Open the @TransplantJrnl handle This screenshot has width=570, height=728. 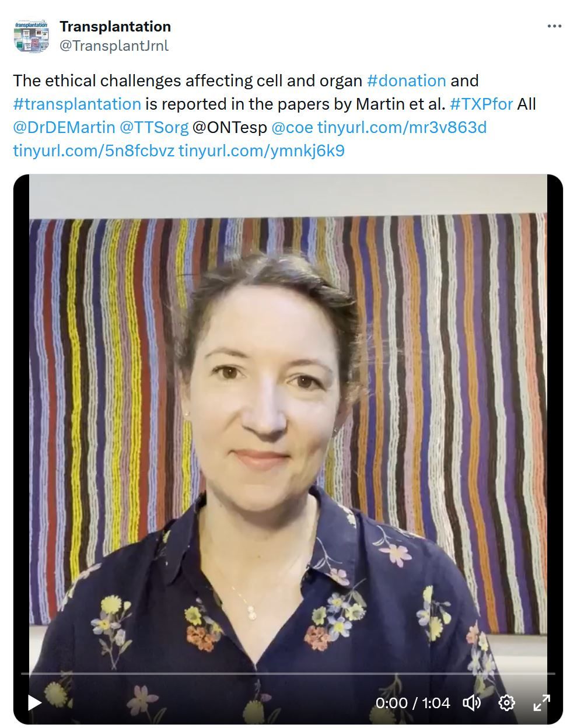click(x=114, y=45)
